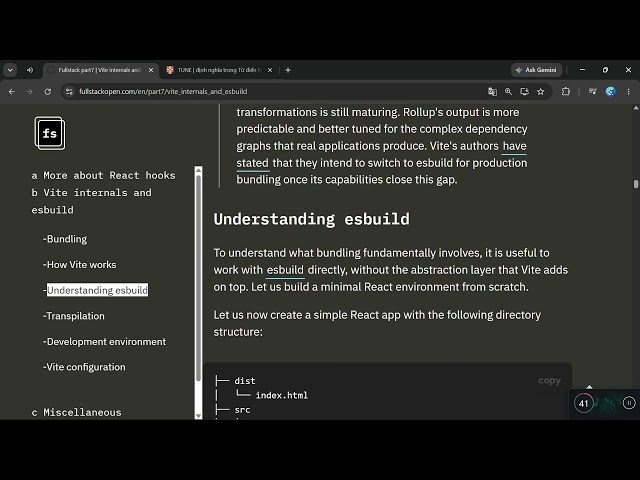Close the TUNE dictionary tab
Viewport: 640px width, 480px height.
click(270, 70)
